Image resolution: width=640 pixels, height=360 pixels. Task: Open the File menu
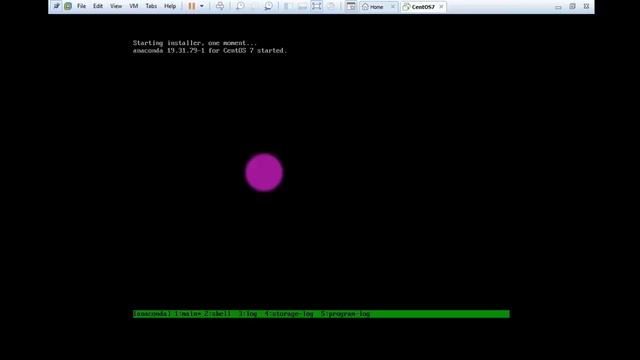82,6
